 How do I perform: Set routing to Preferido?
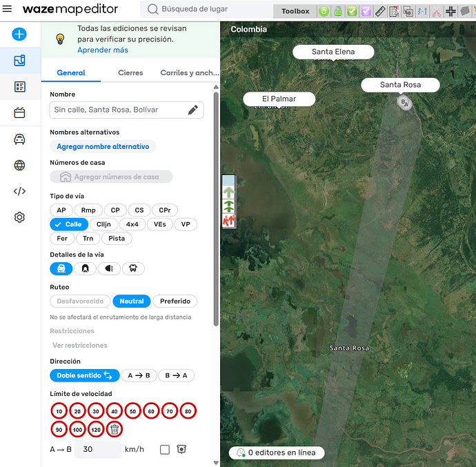click(x=175, y=301)
